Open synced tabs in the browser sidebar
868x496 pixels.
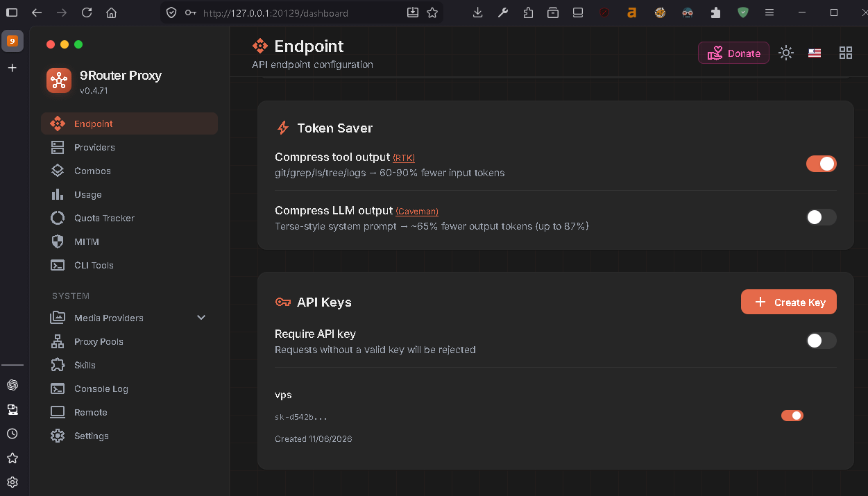(12, 409)
